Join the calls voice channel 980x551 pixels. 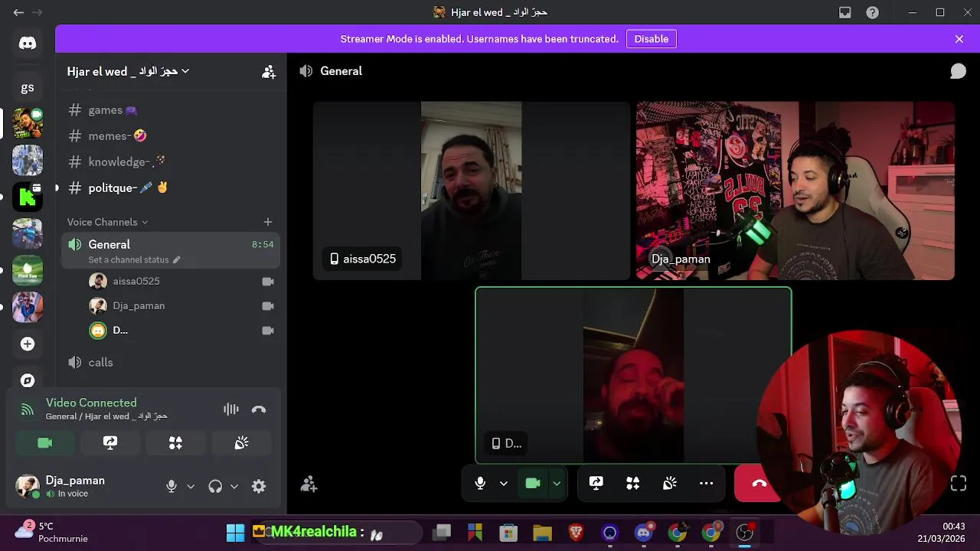171,363
